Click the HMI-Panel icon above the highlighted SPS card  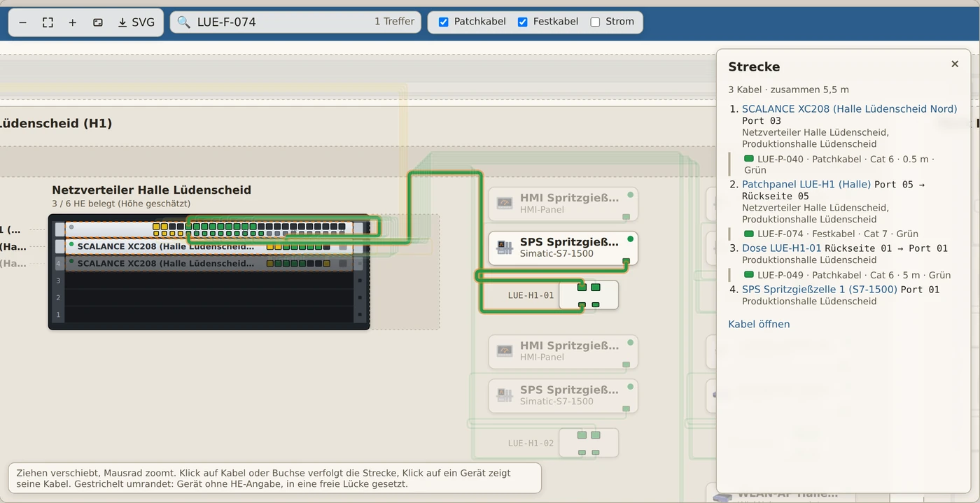pyautogui.click(x=504, y=203)
